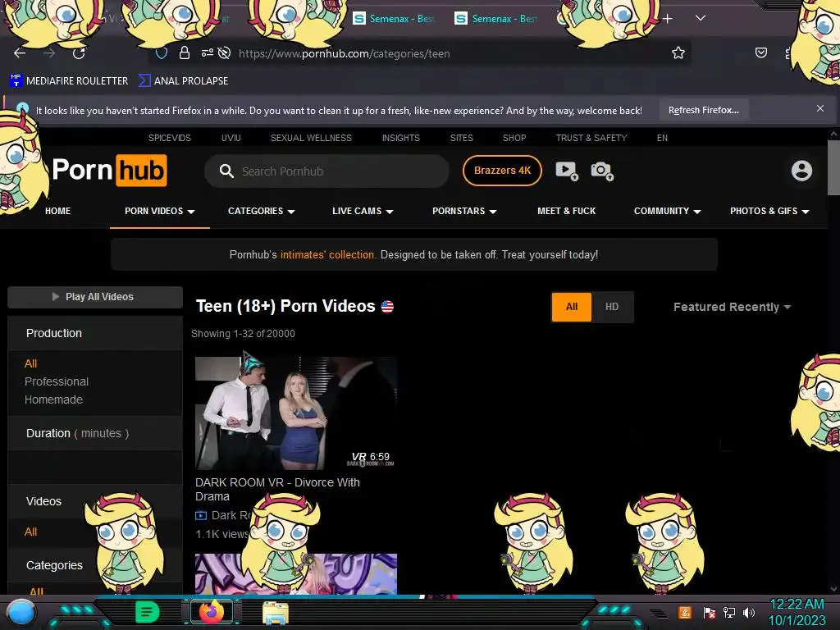Switch to the first Semenax browser tab
Screen dimensions: 840x630
[x=394, y=19]
